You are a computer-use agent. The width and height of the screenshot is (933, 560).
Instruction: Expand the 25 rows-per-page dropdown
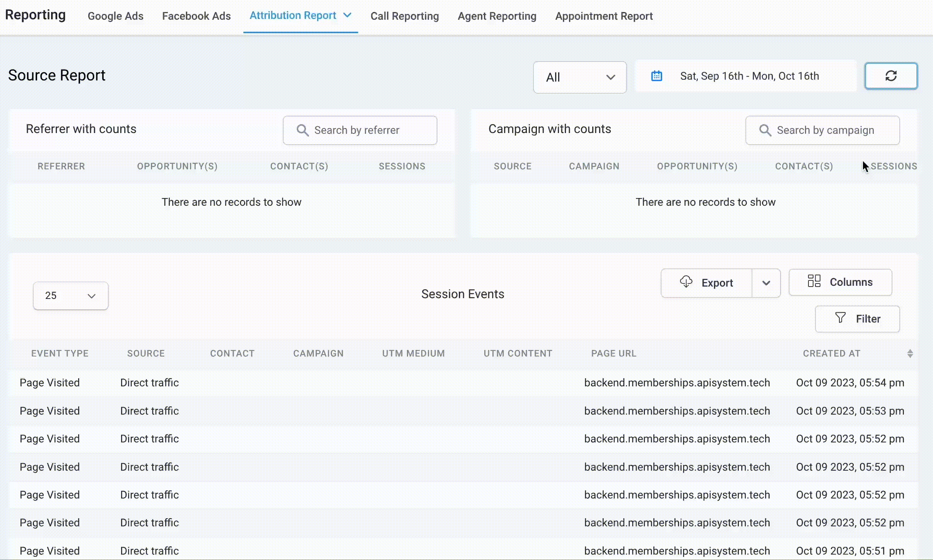click(x=70, y=296)
